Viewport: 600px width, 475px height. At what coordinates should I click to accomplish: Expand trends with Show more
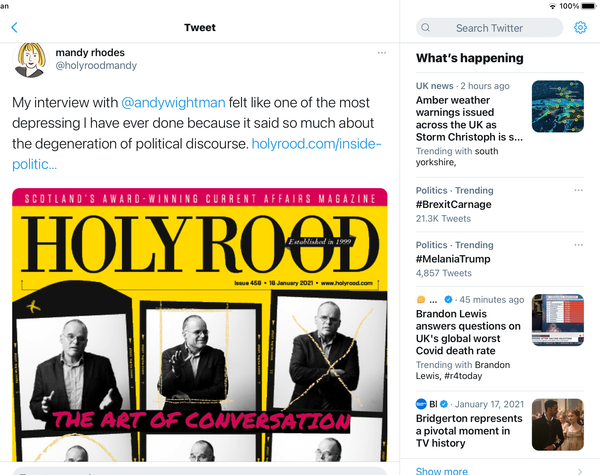pyautogui.click(x=442, y=471)
